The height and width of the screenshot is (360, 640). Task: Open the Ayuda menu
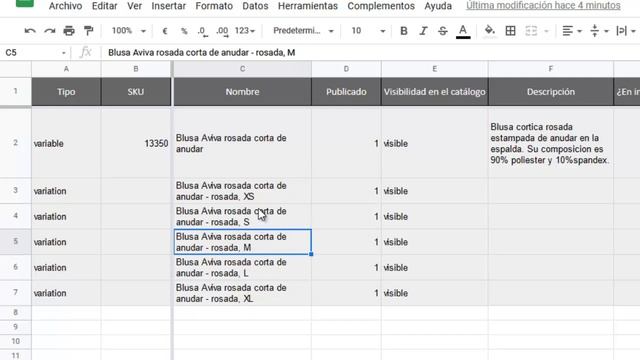pyautogui.click(x=438, y=6)
